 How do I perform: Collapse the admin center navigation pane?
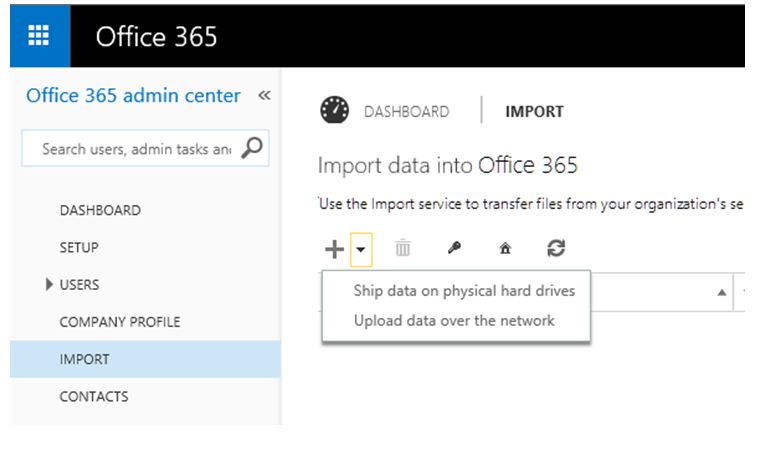coord(264,96)
